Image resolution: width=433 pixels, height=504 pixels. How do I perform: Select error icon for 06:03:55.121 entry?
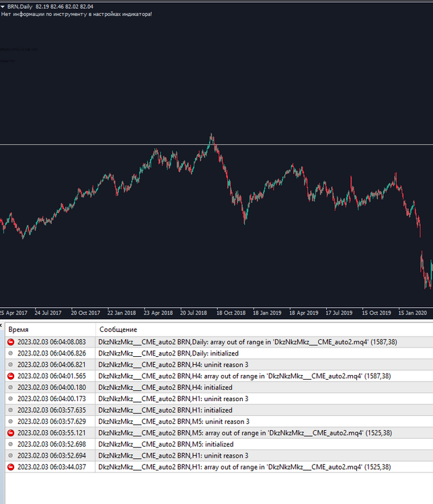(11, 433)
